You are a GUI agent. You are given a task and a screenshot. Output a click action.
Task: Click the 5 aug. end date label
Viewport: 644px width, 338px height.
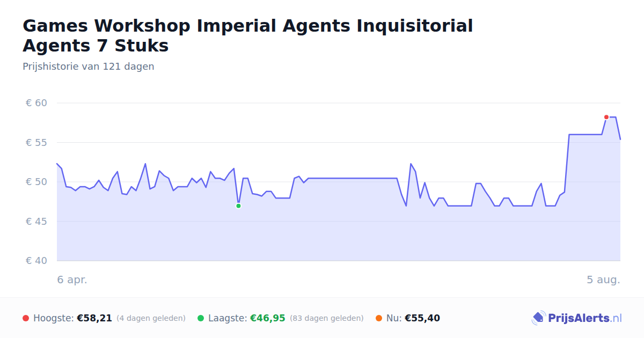[603, 280]
